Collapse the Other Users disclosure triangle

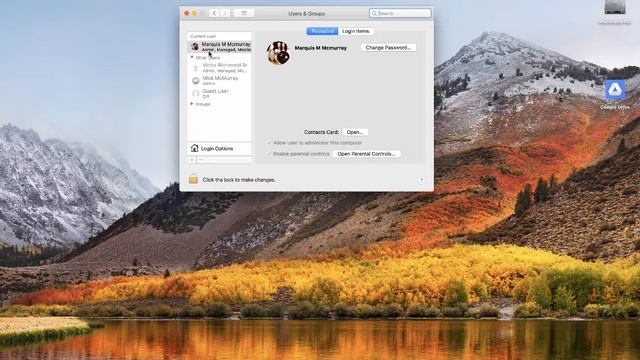pos(192,58)
